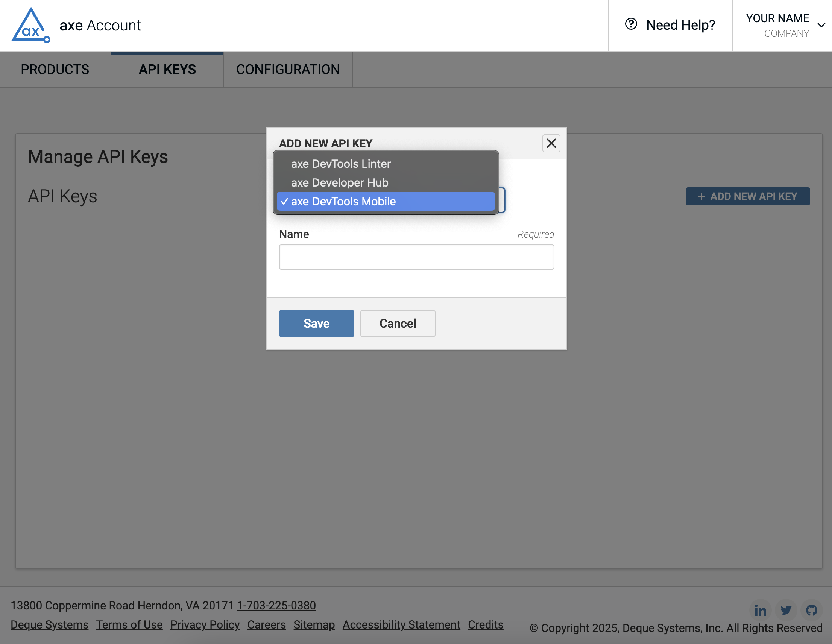The image size is (832, 644).
Task: Open the LinkedIn footer icon
Action: coord(760,611)
